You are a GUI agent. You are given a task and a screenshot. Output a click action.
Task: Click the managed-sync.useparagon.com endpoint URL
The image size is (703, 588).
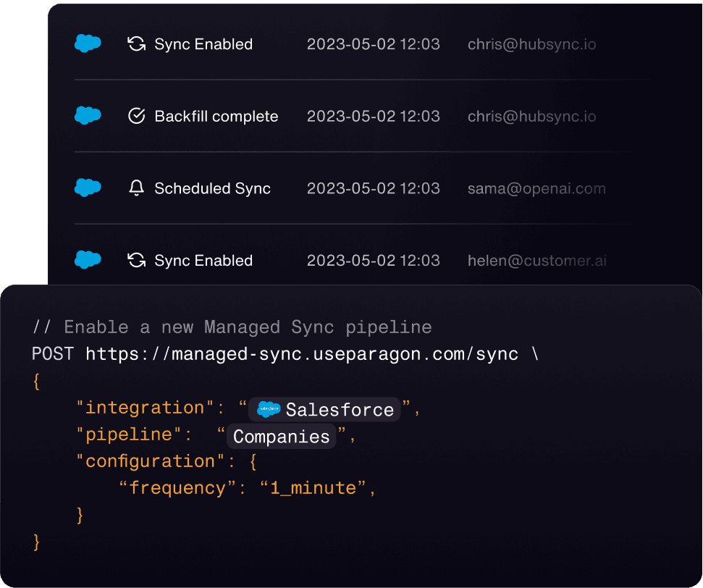click(x=302, y=354)
